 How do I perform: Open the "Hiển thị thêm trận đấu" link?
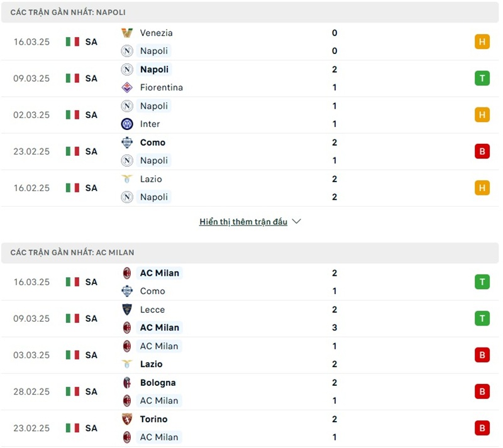pyautogui.click(x=243, y=222)
